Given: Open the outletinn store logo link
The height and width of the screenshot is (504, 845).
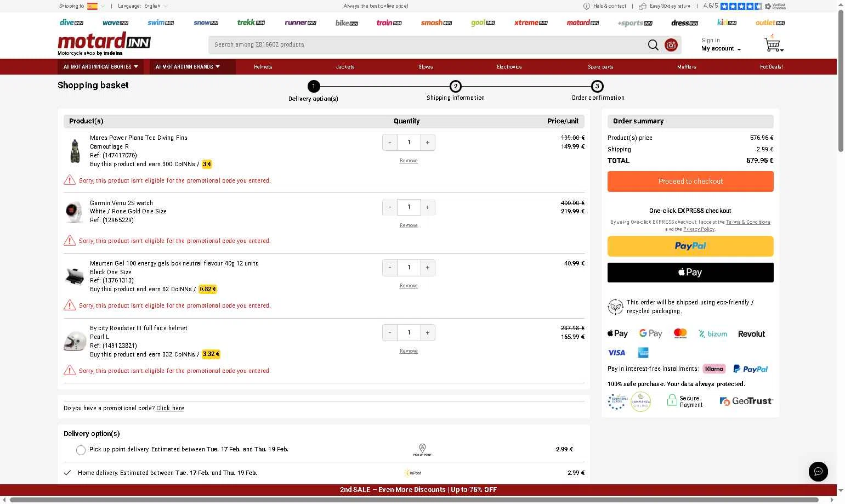Looking at the screenshot, I should tap(770, 22).
